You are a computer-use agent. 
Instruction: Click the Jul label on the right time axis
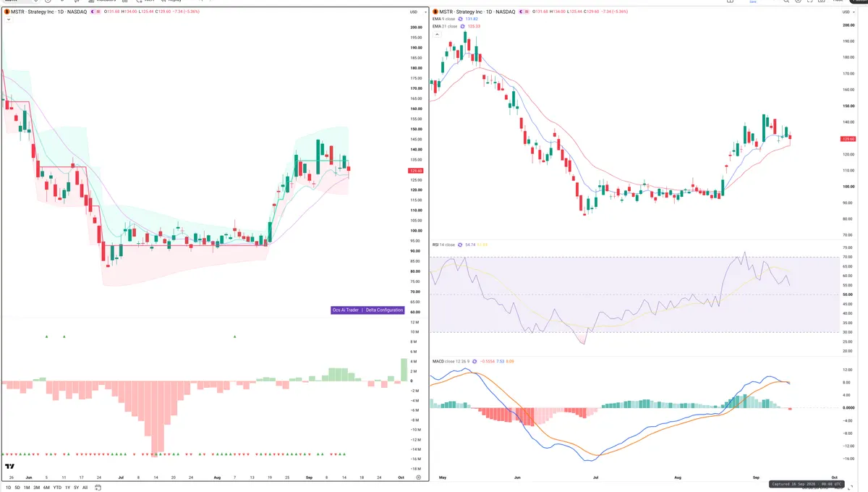(x=595, y=478)
